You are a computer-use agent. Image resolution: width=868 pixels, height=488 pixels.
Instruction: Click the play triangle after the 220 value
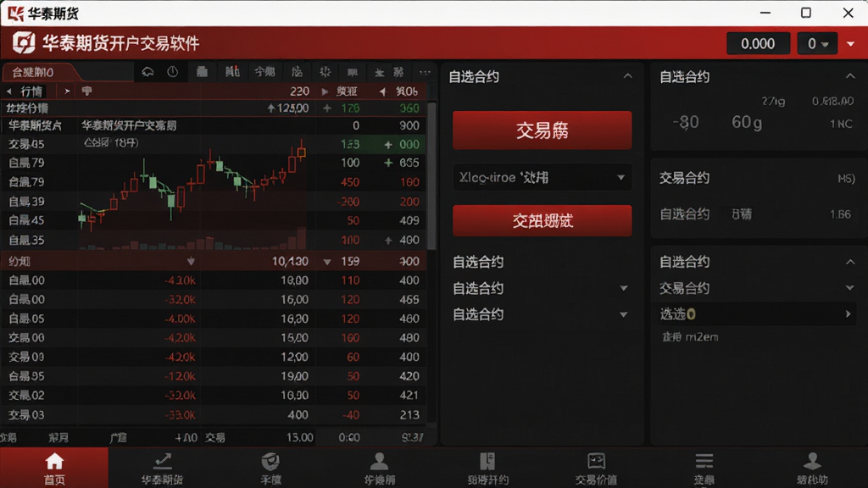325,91
